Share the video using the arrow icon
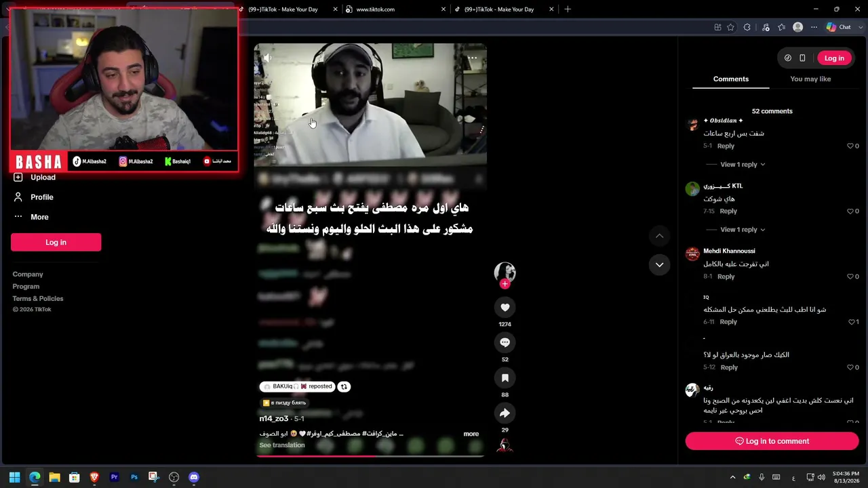This screenshot has width=868, height=488. tap(505, 413)
